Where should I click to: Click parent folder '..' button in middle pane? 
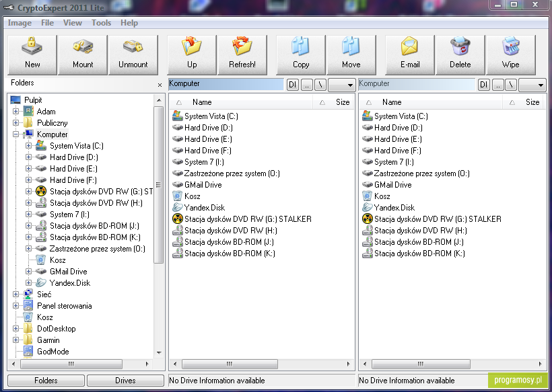pyautogui.click(x=306, y=85)
